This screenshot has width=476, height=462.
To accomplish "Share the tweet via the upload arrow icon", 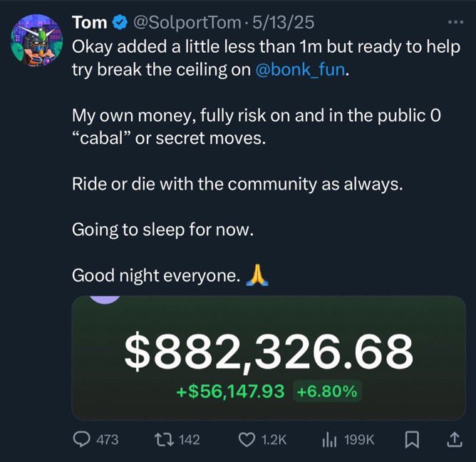I will (455, 440).
